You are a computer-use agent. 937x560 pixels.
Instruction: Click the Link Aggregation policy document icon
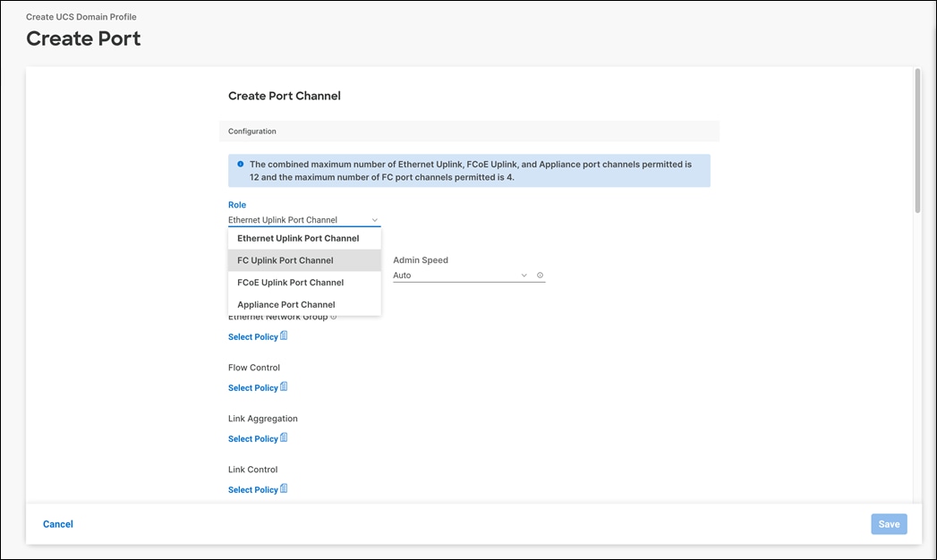tap(284, 437)
